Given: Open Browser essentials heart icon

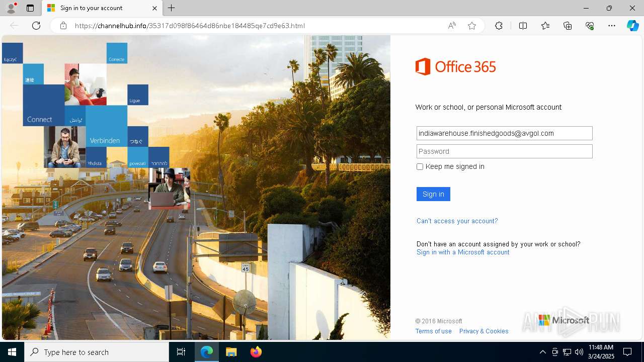Looking at the screenshot, I should [590, 26].
